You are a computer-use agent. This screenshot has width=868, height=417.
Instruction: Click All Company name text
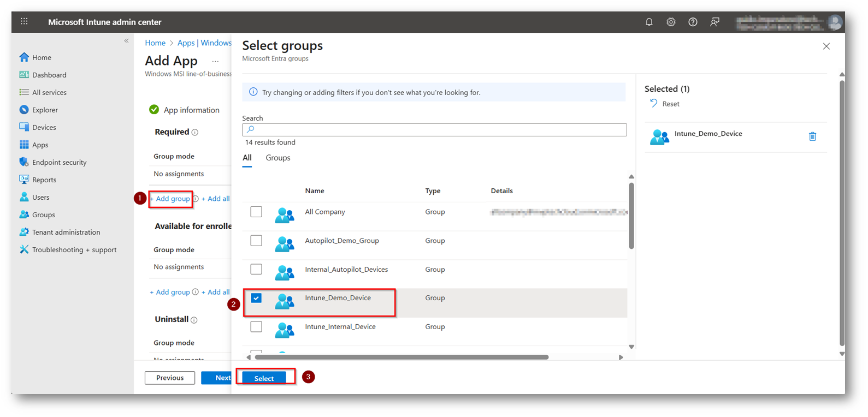tap(325, 212)
